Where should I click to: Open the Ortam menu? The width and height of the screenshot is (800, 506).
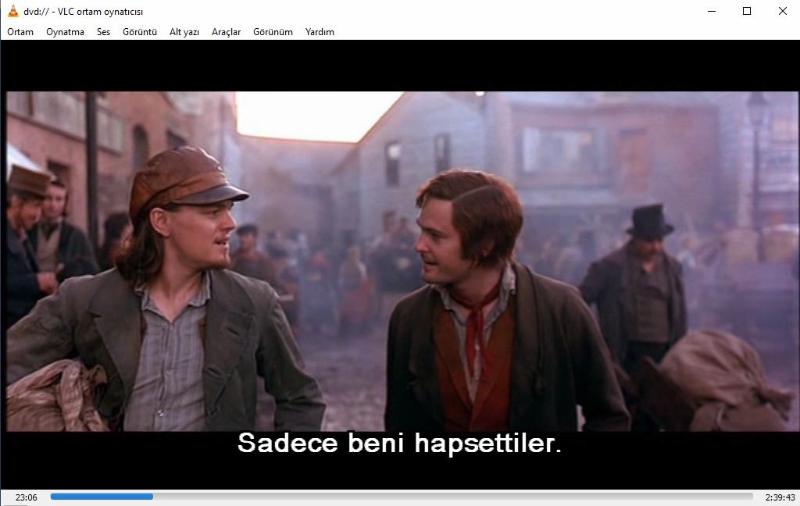click(20, 32)
